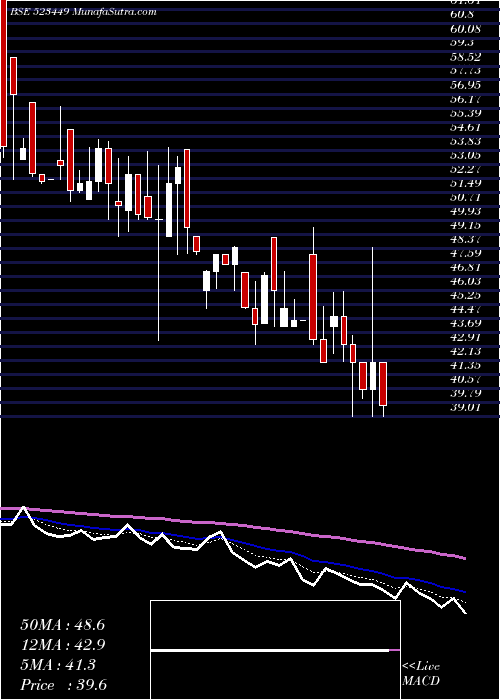Click the <<Live MACD label
This screenshot has height=700, width=500.
[x=421, y=674]
